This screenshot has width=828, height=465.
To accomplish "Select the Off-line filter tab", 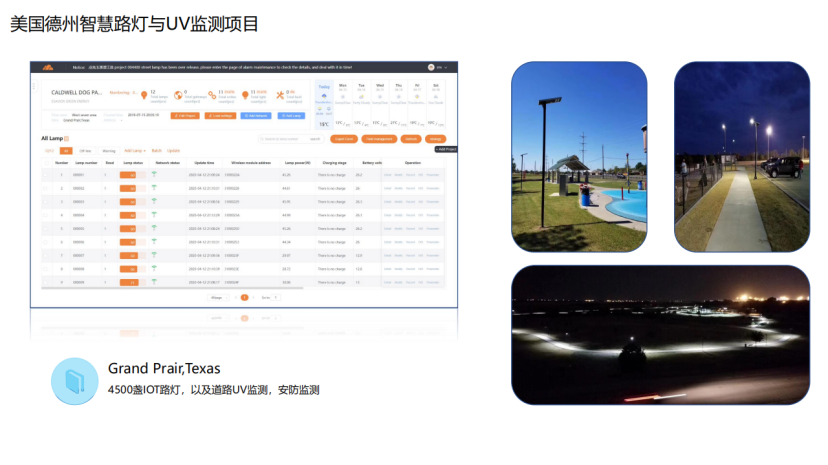I will [x=85, y=151].
